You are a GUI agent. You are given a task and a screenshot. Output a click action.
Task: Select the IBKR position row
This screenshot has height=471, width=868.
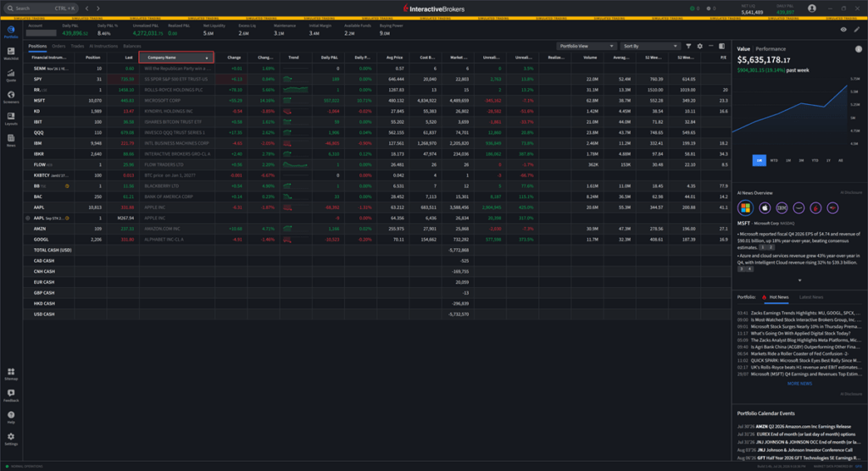(377, 154)
